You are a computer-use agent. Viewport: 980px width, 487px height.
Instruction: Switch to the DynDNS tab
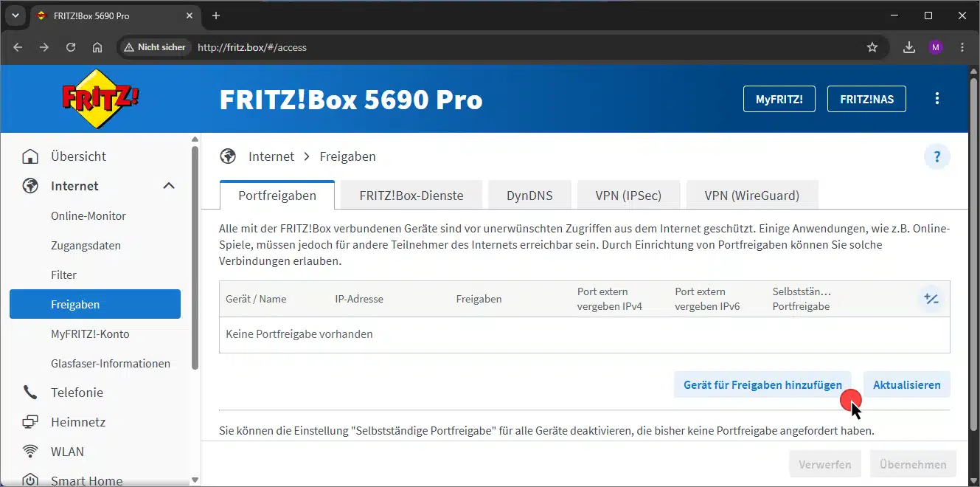point(529,196)
